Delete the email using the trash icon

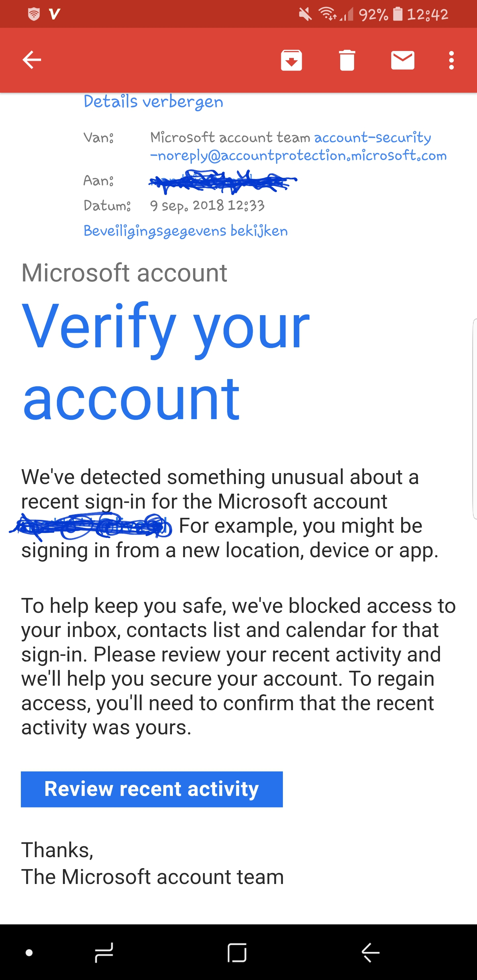347,60
